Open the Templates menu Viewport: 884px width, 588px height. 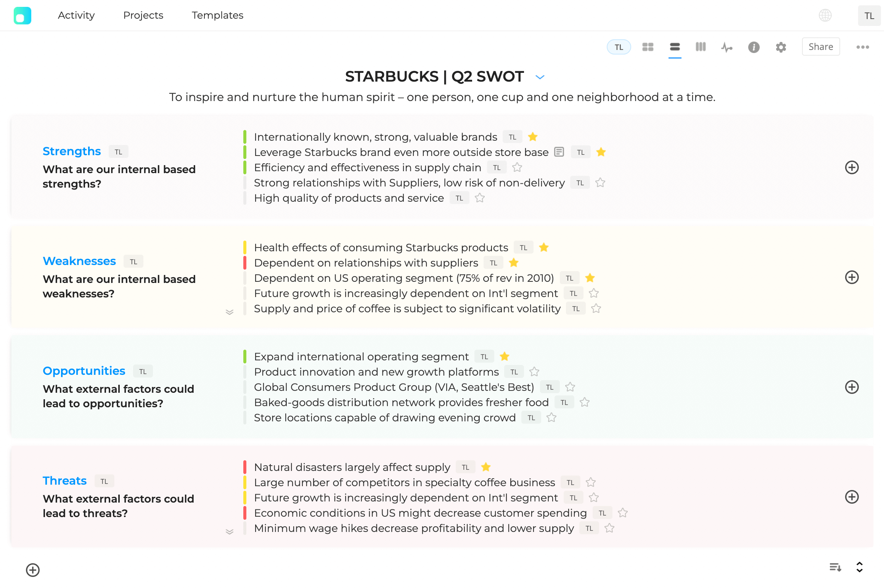click(x=217, y=15)
